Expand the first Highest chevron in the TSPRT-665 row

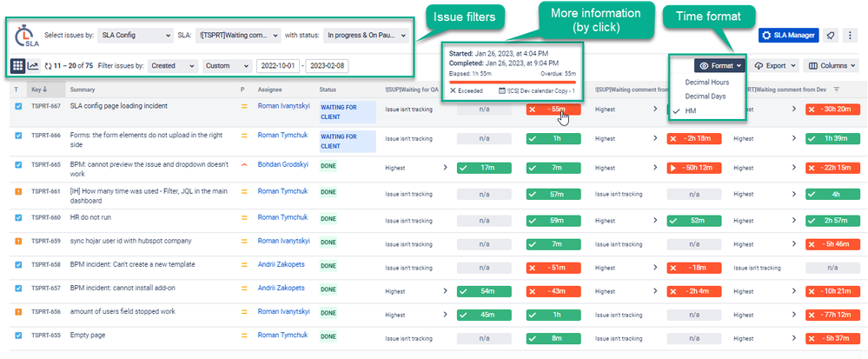[x=445, y=167]
